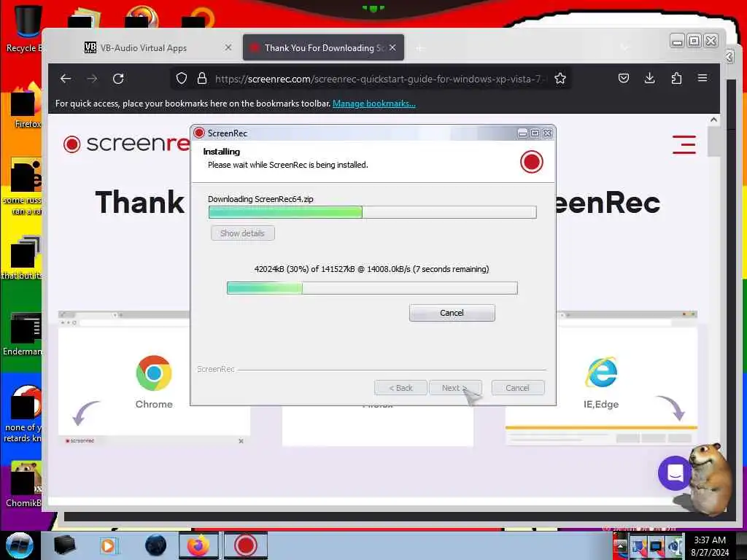Image resolution: width=747 pixels, height=560 pixels.
Task: Bookmark this page with the star
Action: pos(560,79)
